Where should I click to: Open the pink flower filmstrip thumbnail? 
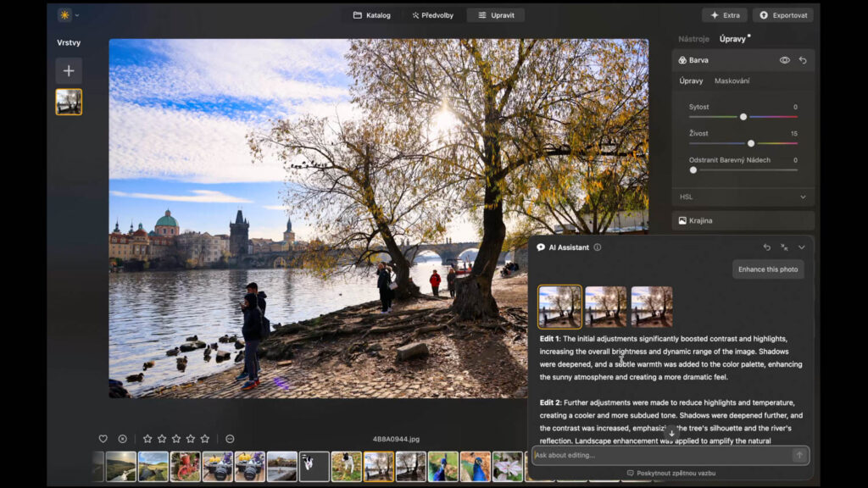pos(507,467)
